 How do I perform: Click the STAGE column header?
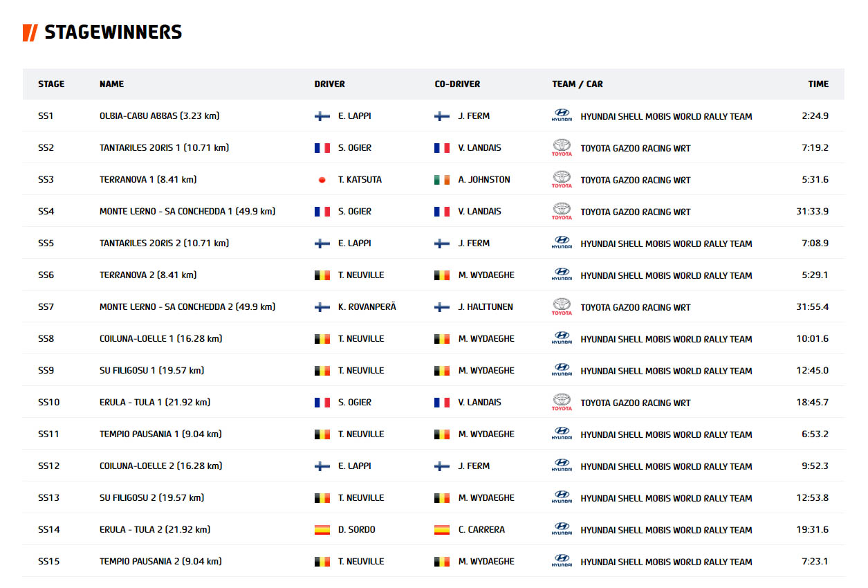[x=51, y=84]
